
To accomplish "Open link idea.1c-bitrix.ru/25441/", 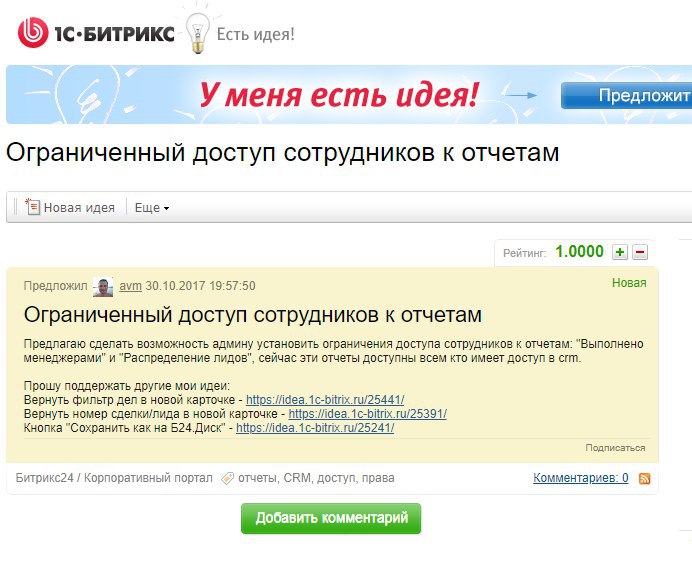I will (x=325, y=400).
